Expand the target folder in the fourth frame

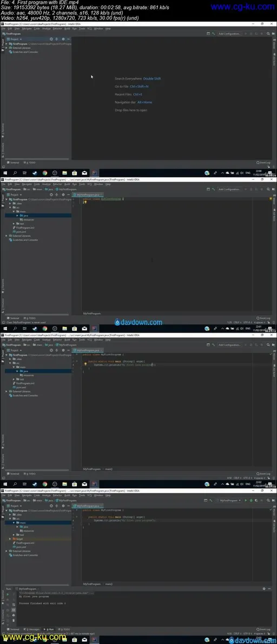10,539
